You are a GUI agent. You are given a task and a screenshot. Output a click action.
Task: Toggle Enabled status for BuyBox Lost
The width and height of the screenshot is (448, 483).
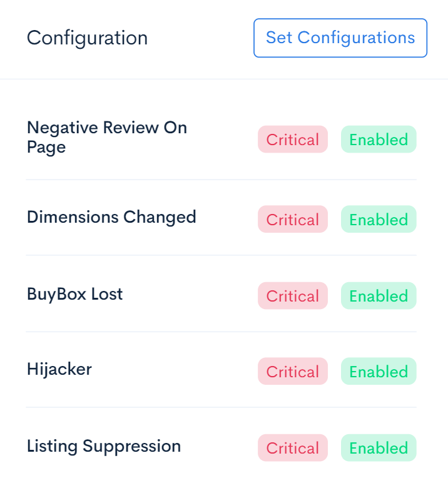(x=379, y=296)
